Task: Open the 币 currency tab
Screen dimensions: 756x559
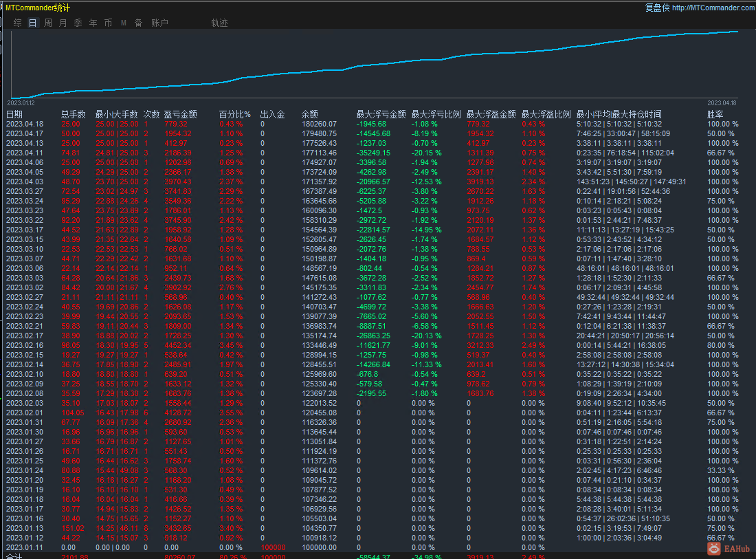Action: click(x=108, y=23)
